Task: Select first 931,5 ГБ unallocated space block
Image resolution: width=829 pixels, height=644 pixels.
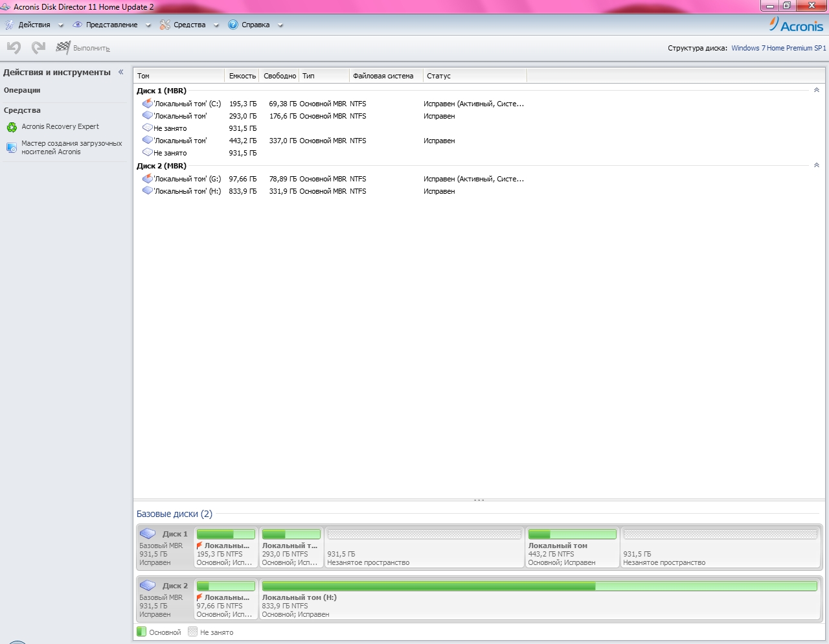Action: pyautogui.click(x=424, y=547)
